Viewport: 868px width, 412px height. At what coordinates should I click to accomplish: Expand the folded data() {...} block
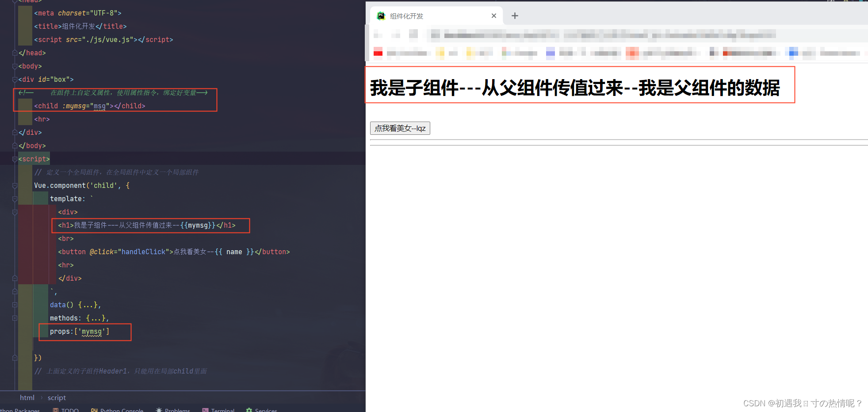coord(15,305)
